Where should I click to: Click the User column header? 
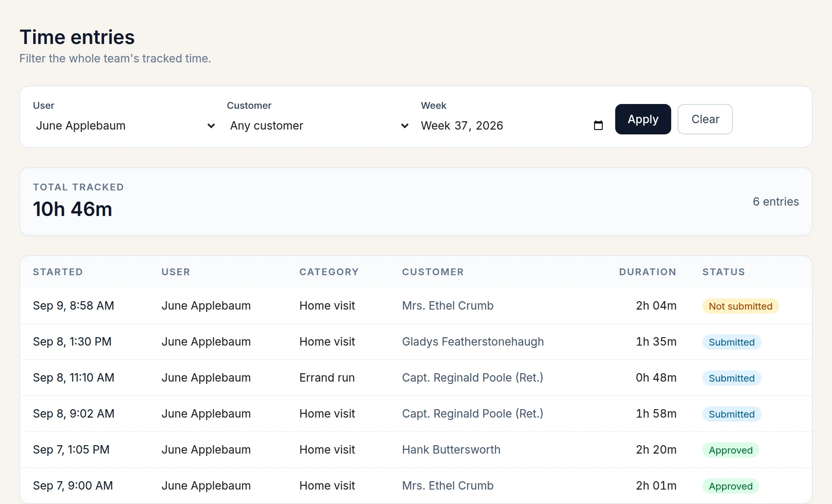point(176,272)
